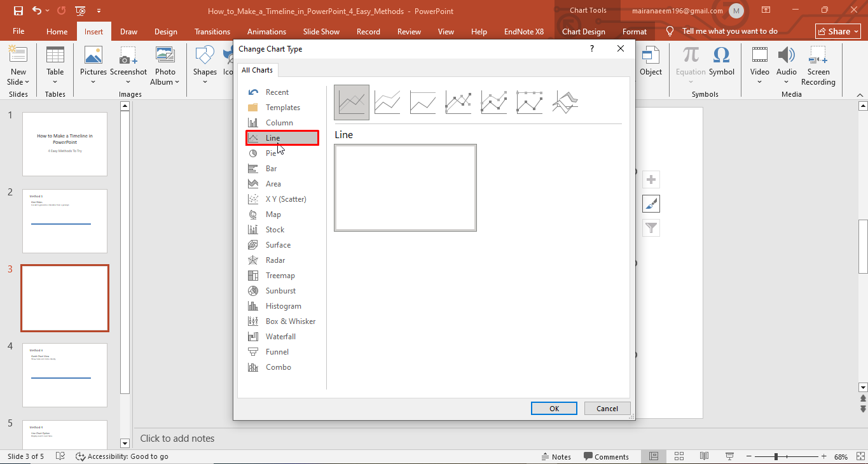Select slide 4 thumbnail
The image size is (868, 464).
click(x=65, y=375)
